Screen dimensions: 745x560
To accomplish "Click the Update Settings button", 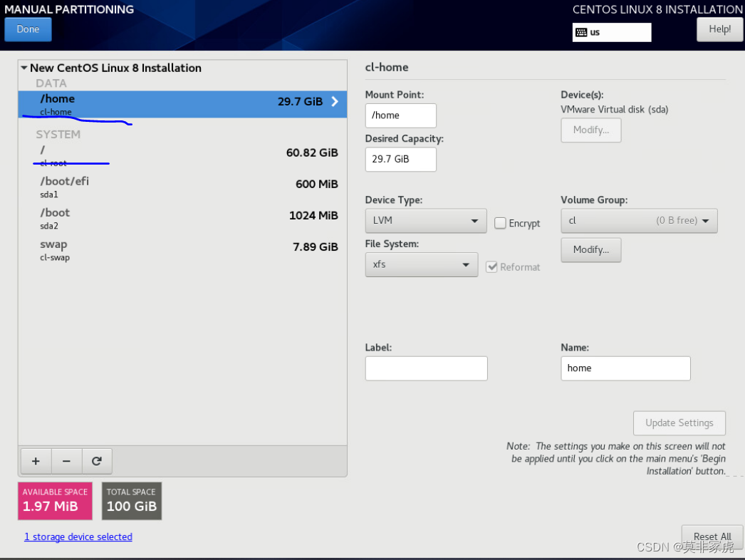I will click(x=679, y=422).
